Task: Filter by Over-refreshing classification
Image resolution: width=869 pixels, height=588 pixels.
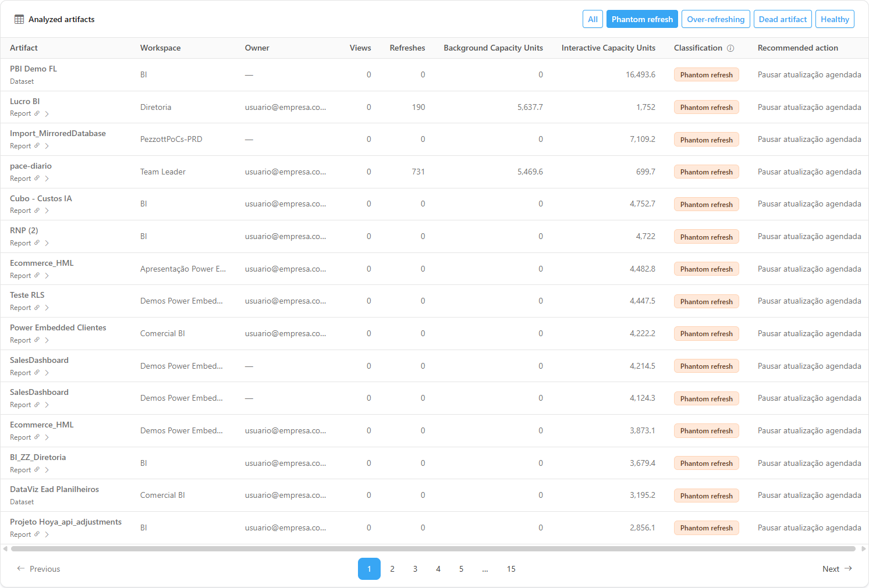Action: click(716, 19)
